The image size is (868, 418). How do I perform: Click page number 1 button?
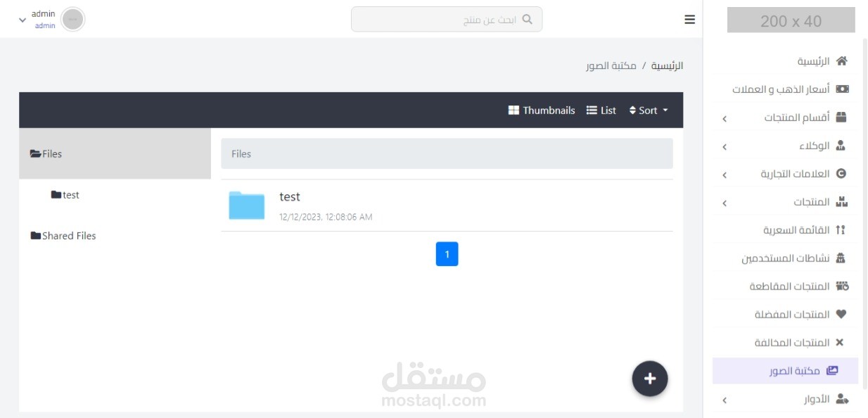pyautogui.click(x=447, y=254)
